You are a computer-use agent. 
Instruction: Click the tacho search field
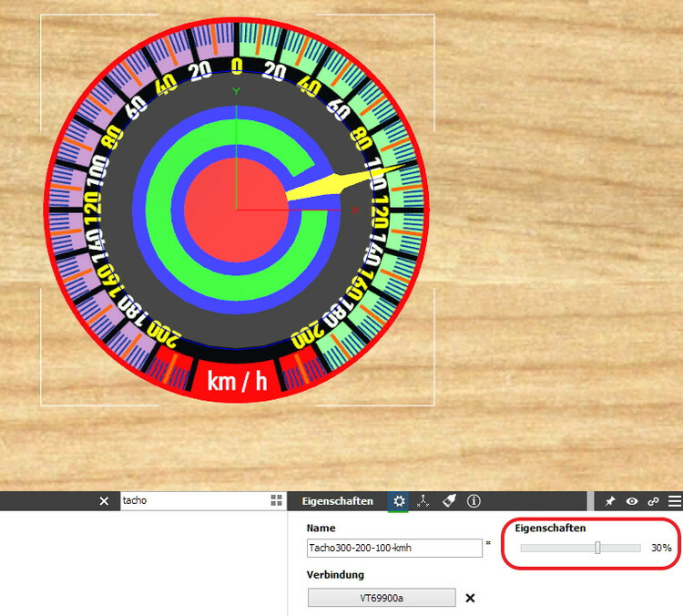point(191,501)
